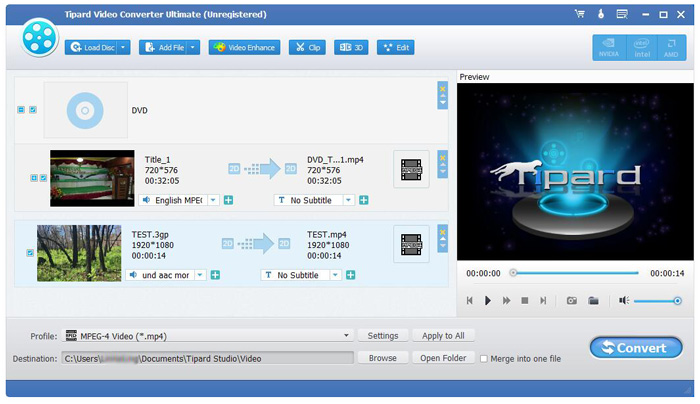Uncheck the Title_1 checkbox
Viewport: 700px width, 404px height.
click(43, 178)
